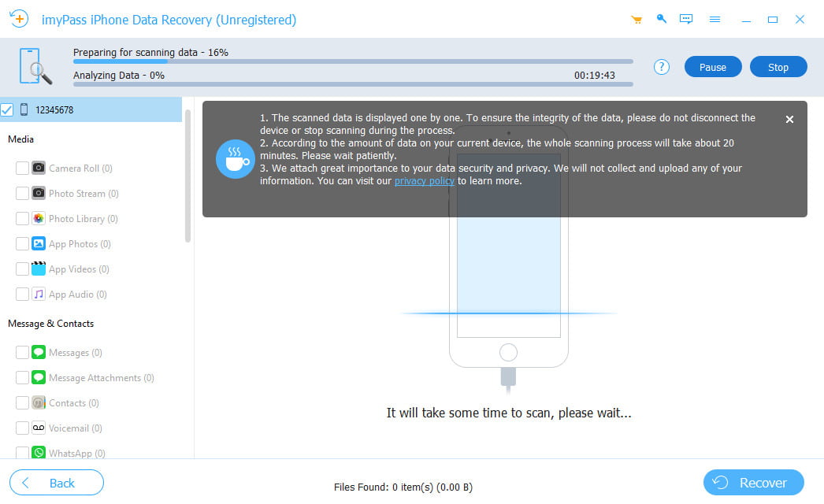Open the feedback chat icon
The image size is (824, 504).
[686, 20]
